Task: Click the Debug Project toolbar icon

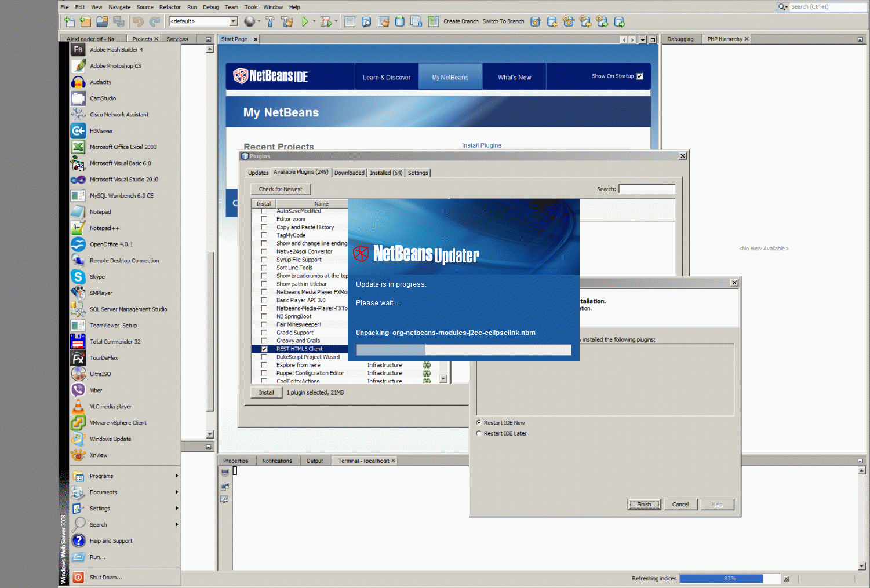Action: [326, 22]
